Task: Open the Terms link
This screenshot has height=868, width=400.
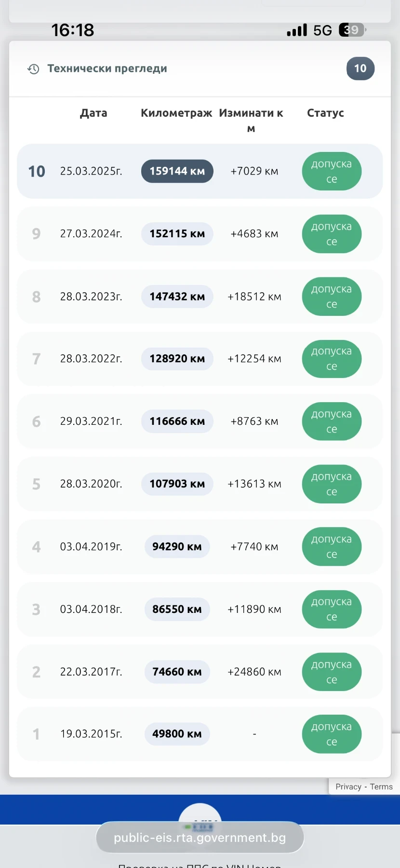Action: [381, 787]
